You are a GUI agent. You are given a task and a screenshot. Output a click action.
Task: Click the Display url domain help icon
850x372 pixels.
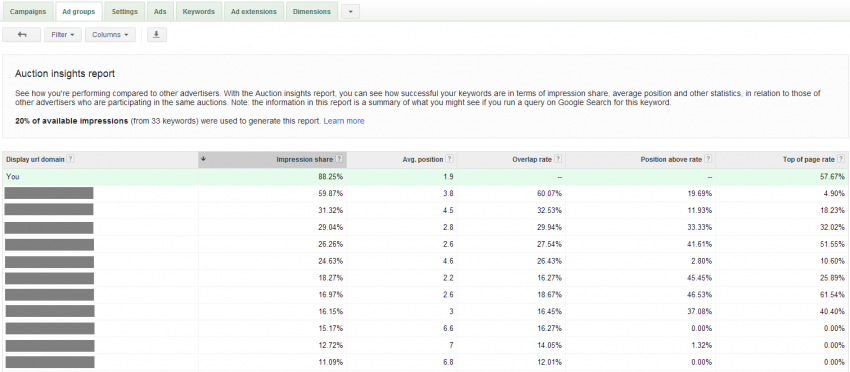point(70,159)
